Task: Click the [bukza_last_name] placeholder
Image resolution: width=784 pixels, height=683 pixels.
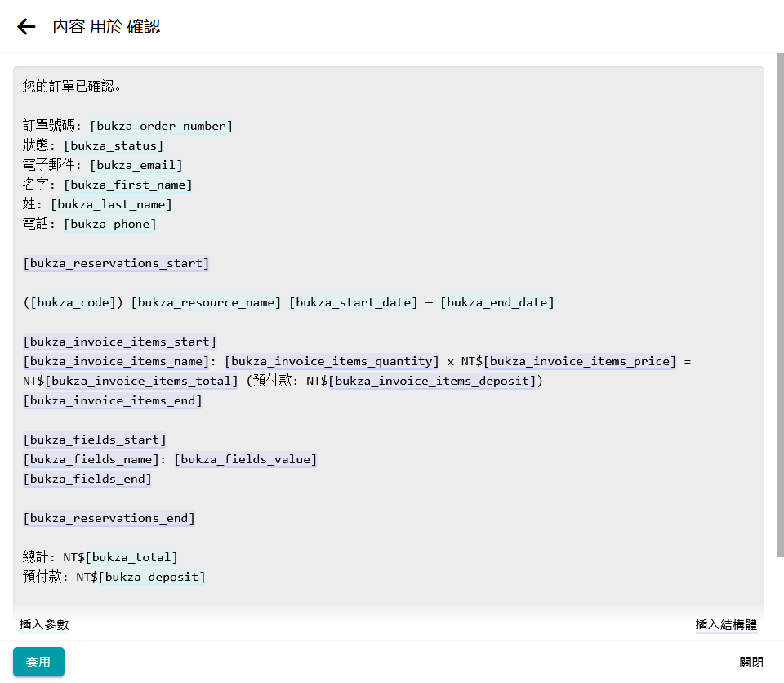Action: (111, 204)
